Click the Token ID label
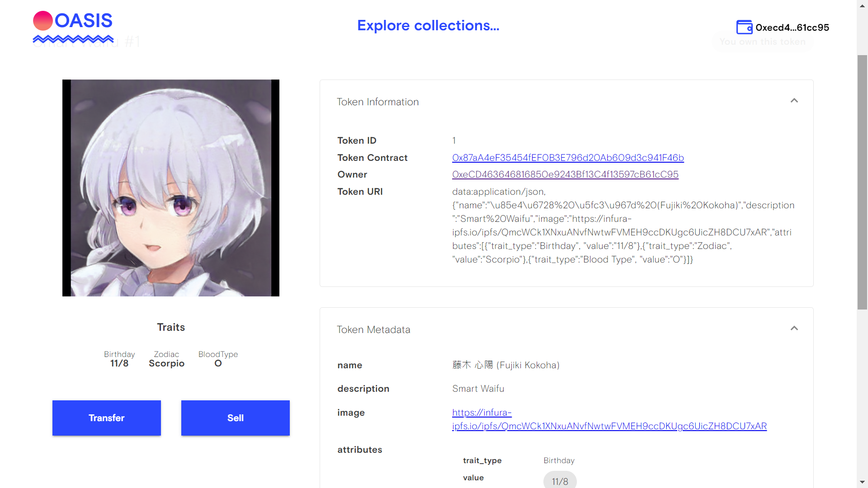The width and height of the screenshot is (868, 488). point(357,141)
